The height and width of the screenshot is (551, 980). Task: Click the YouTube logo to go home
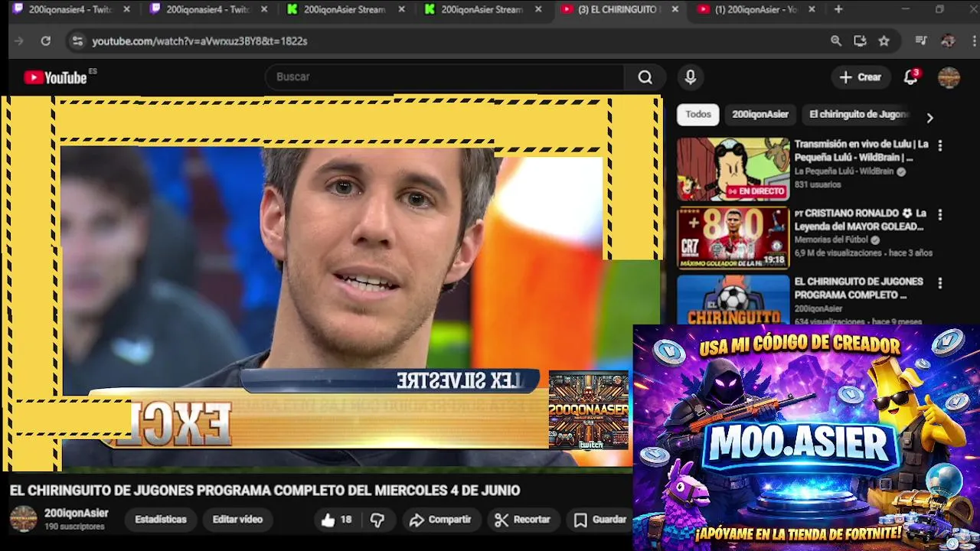click(55, 77)
